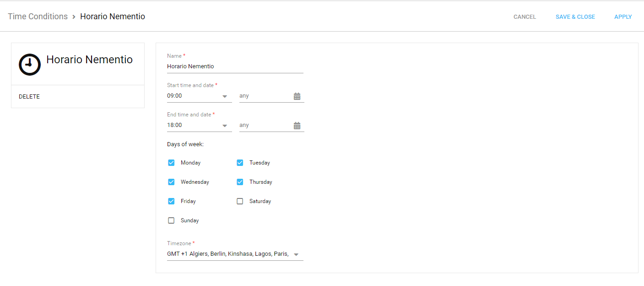Disable the Wednesday checkbox

pos(171,182)
